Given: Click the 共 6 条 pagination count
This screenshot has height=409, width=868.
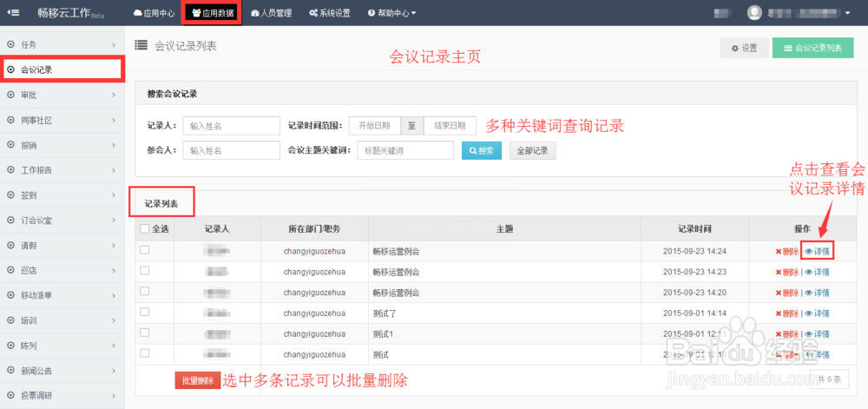Looking at the screenshot, I should pos(829,379).
